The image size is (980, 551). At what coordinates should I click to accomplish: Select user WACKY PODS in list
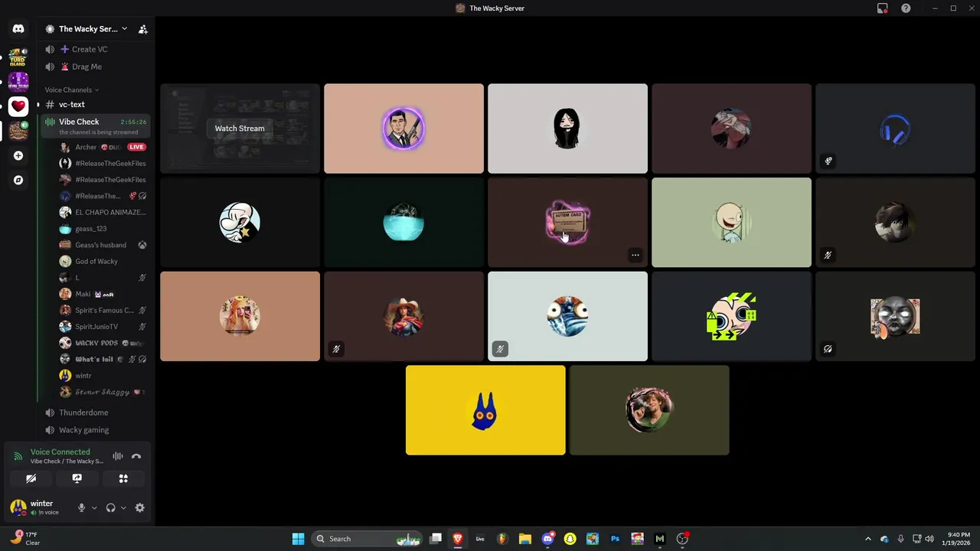pyautogui.click(x=103, y=343)
